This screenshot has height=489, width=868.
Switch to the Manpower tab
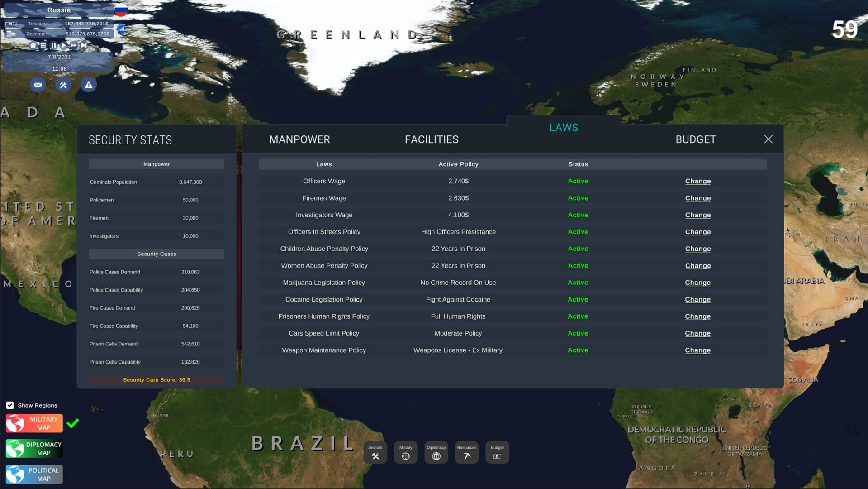click(x=299, y=139)
